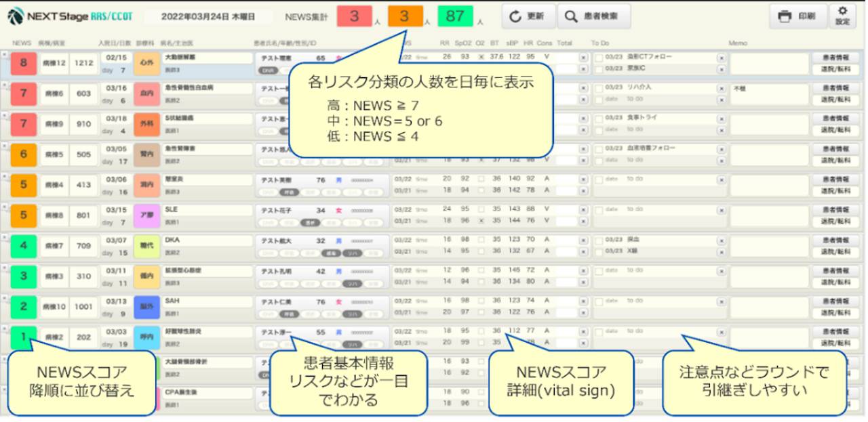This screenshot has height=422, width=868.
Task: Click the Memo field in the 病棟12 row
Action: [x=769, y=64]
